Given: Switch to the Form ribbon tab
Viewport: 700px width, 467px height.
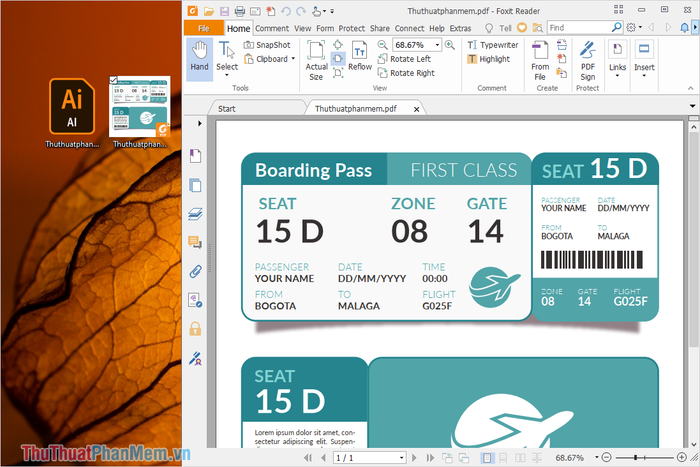Looking at the screenshot, I should point(325,28).
